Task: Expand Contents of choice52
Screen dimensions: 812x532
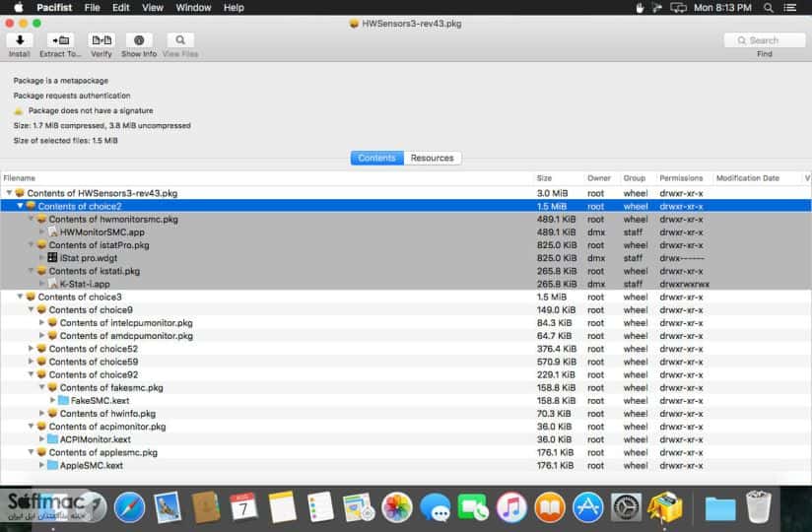Action: click(x=31, y=349)
